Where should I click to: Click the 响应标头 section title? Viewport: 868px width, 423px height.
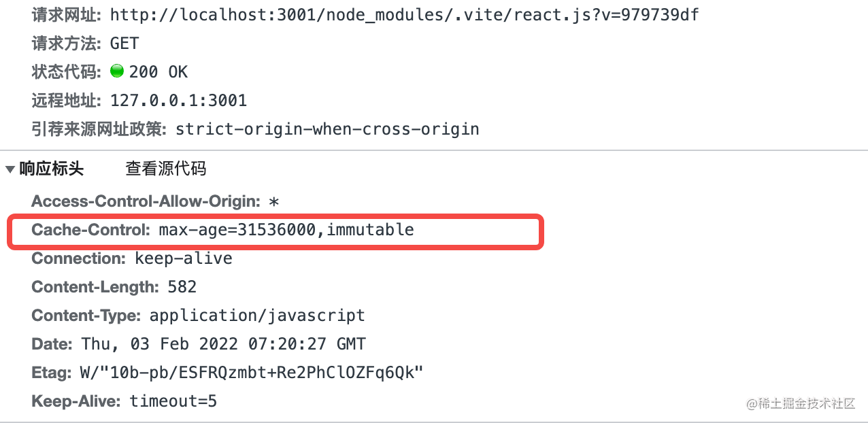52,169
